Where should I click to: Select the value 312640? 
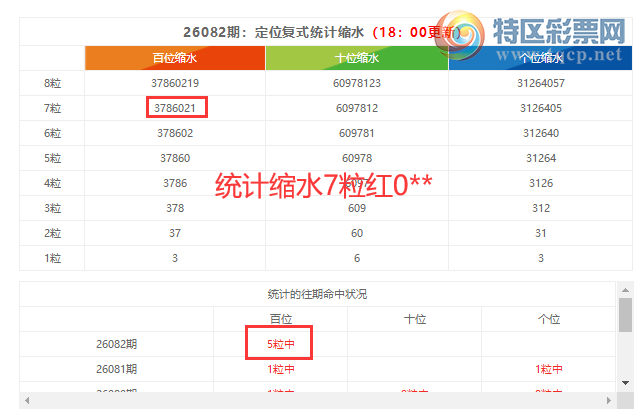coord(541,133)
